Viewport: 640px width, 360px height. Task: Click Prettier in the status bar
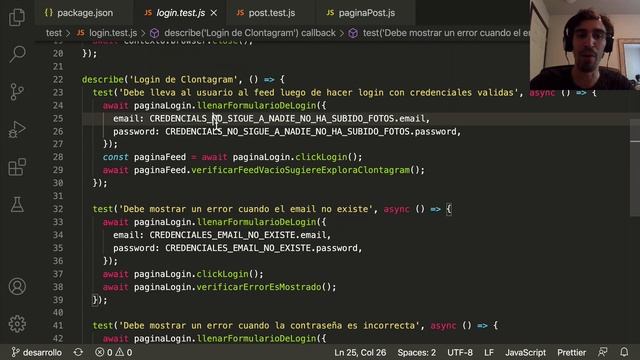click(x=571, y=352)
